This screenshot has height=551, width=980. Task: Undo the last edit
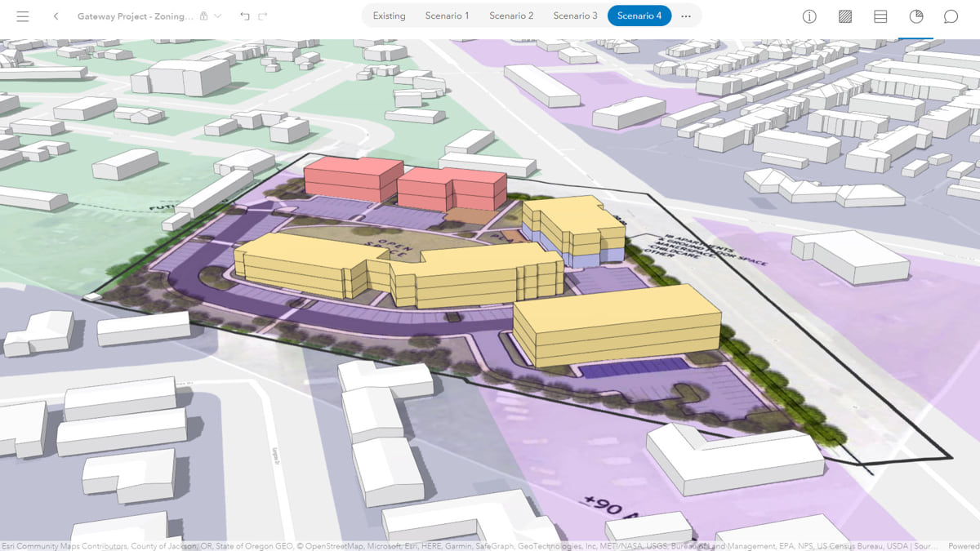tap(245, 16)
